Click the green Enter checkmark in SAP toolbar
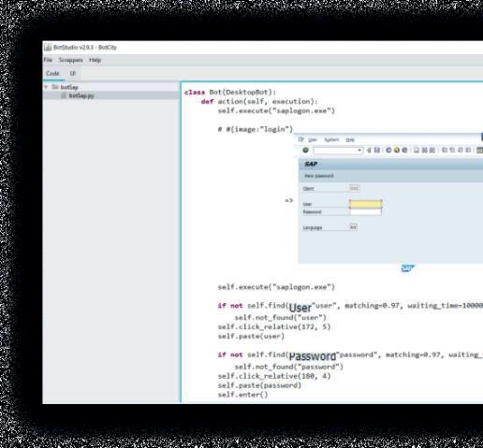 click(x=305, y=150)
